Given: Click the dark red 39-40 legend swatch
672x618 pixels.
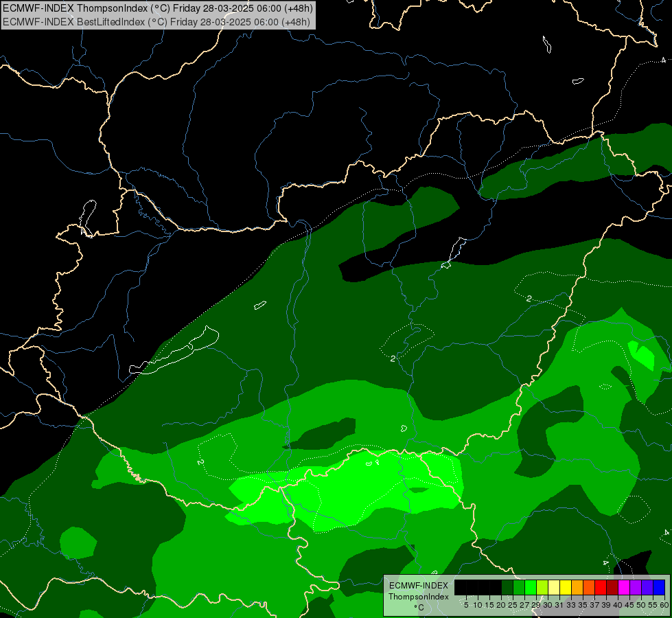Looking at the screenshot, I should (x=612, y=587).
